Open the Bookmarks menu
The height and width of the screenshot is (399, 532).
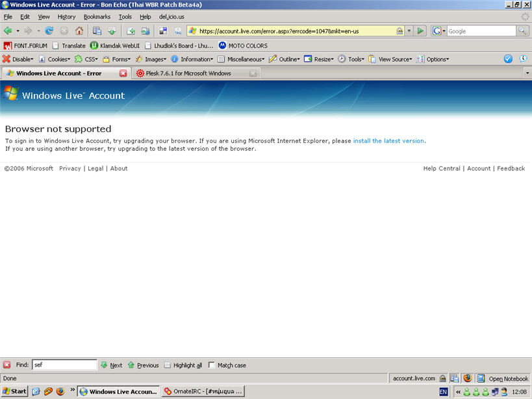[x=97, y=16]
